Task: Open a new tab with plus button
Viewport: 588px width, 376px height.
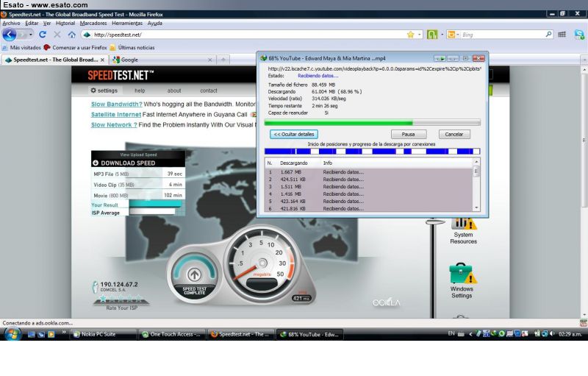Action: pyautogui.click(x=223, y=60)
